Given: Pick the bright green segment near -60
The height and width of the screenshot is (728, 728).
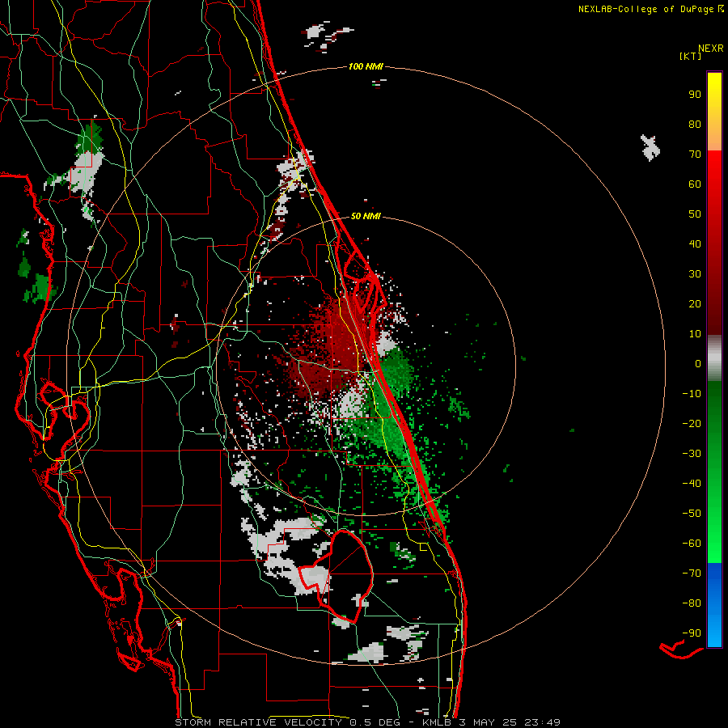Looking at the screenshot, I should pyautogui.click(x=714, y=544).
